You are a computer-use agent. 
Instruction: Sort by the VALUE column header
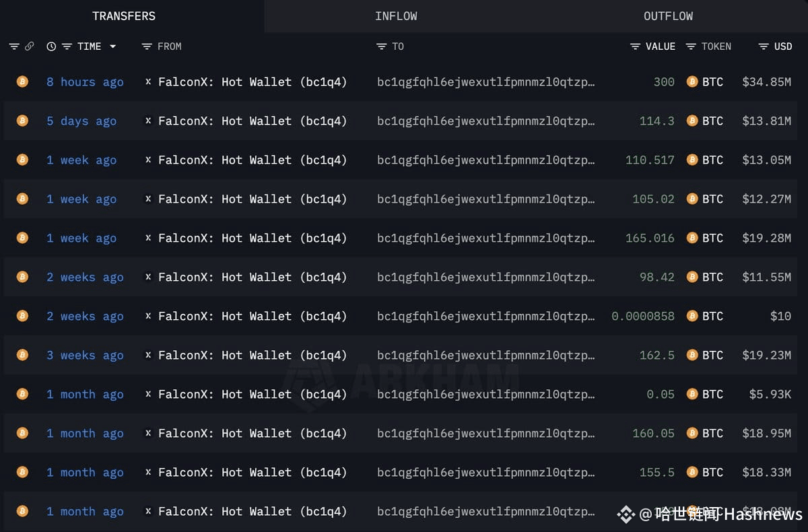pos(661,46)
